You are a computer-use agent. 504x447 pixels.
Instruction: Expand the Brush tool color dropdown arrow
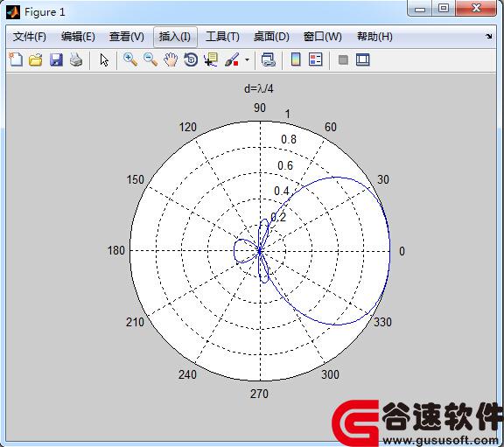[x=247, y=59]
